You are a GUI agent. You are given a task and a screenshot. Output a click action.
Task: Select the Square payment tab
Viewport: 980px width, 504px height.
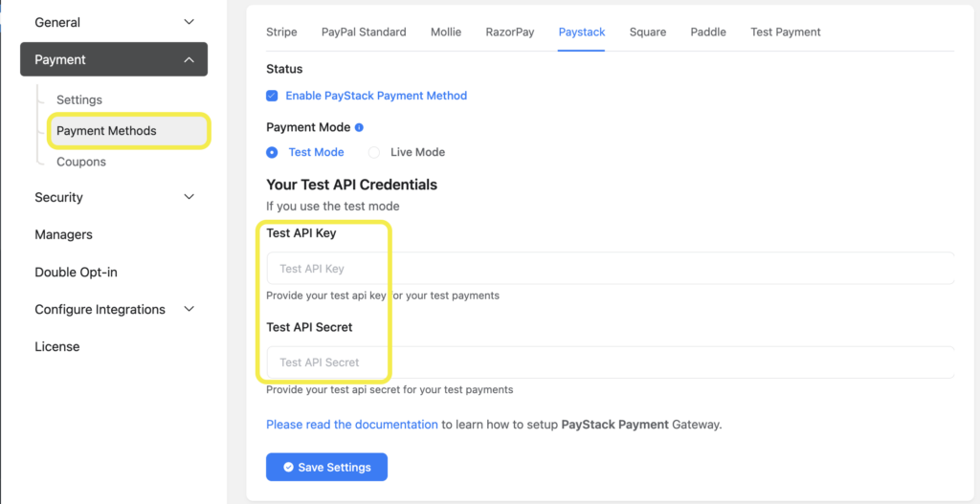[x=648, y=32]
